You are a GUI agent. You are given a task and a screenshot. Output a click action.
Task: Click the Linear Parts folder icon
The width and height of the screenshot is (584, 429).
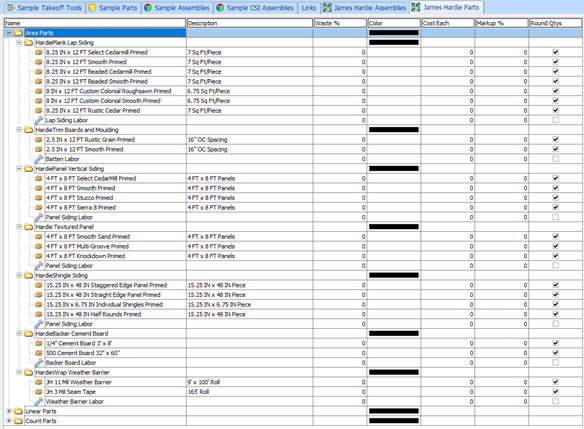[x=18, y=411]
